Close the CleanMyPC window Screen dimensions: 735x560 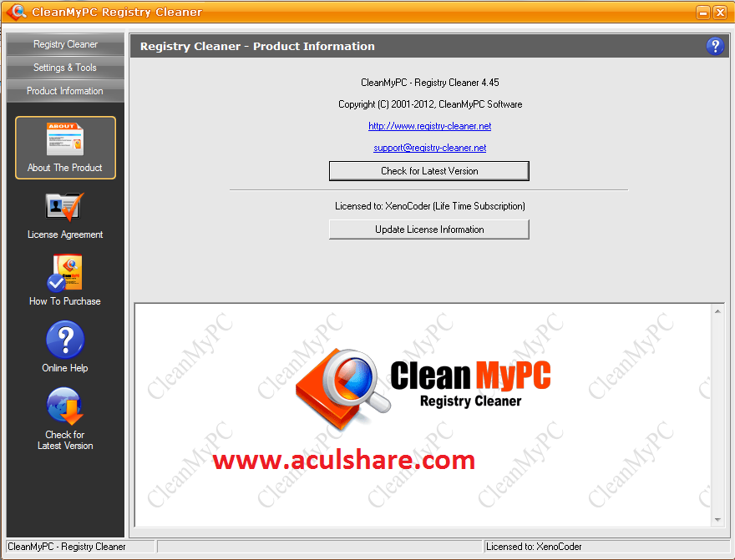[720, 13]
